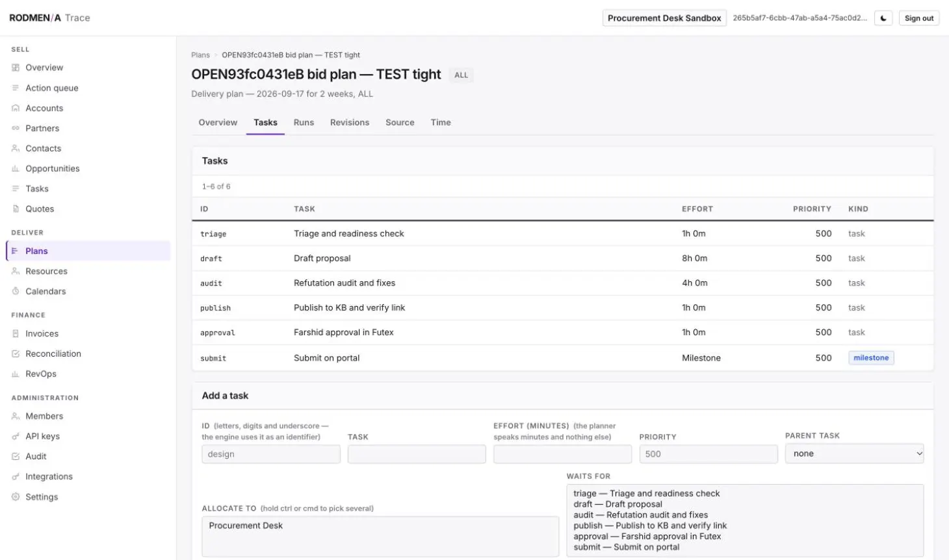Viewport: 949px width, 560px height.
Task: Click the Action queue sidebar icon
Action: point(16,88)
